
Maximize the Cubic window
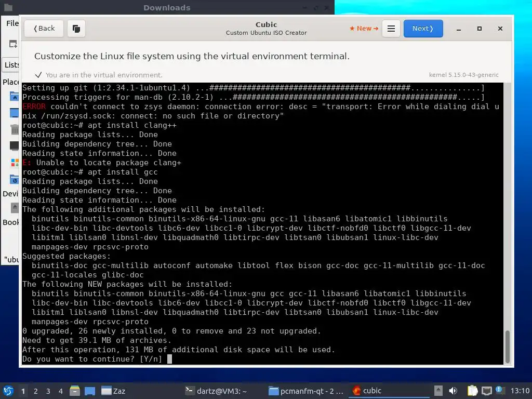coord(480,29)
